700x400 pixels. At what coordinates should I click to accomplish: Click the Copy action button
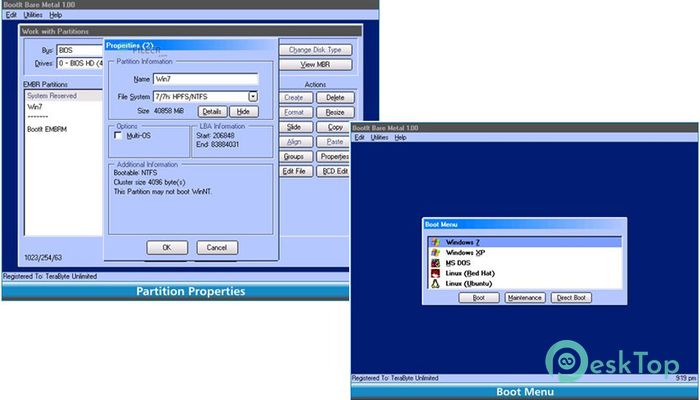(335, 127)
